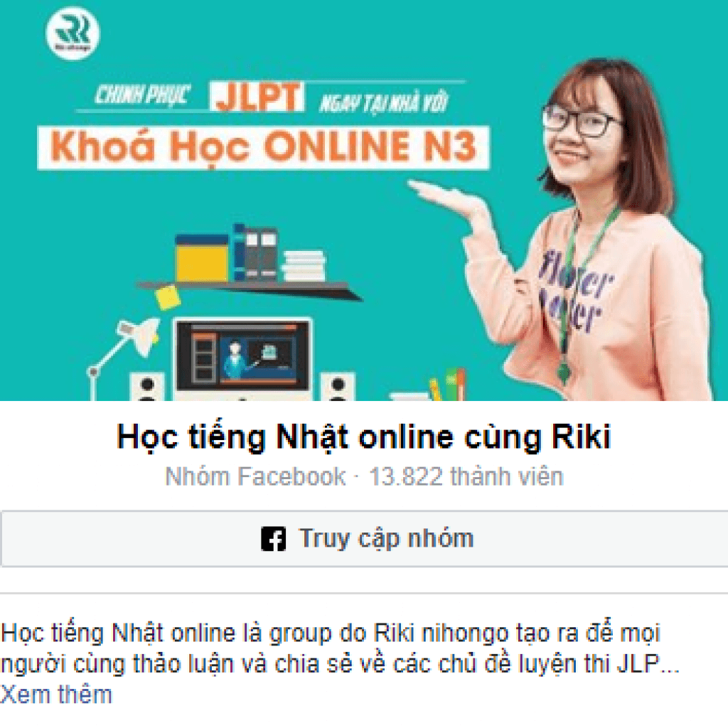The image size is (728, 728).
Task: Click the "CHINH PHỤC" slogan text
Action: (142, 95)
